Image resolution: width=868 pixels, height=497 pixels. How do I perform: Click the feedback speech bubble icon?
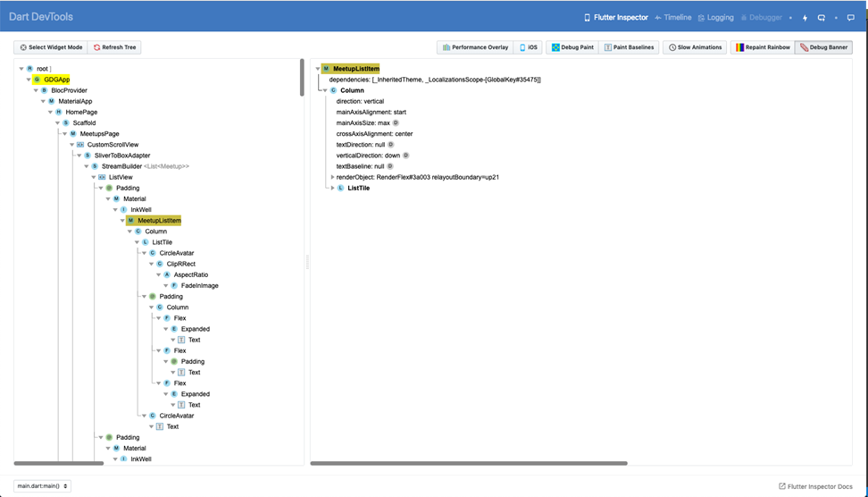tap(850, 18)
